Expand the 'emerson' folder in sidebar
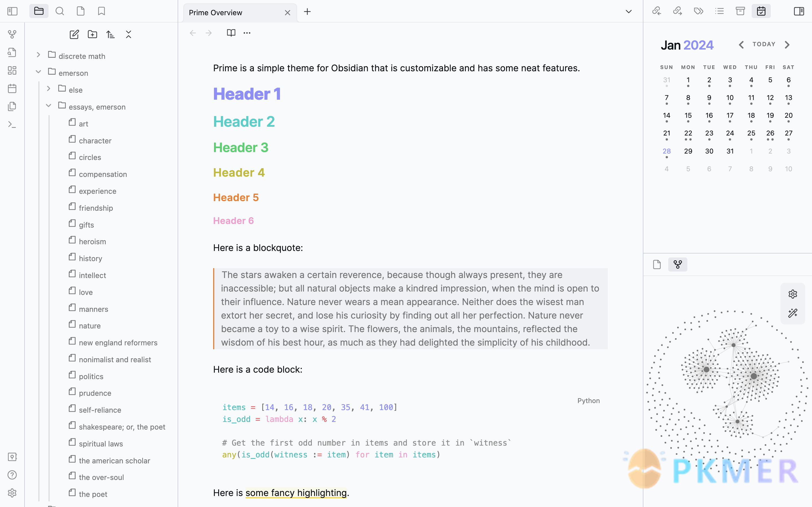 [38, 72]
